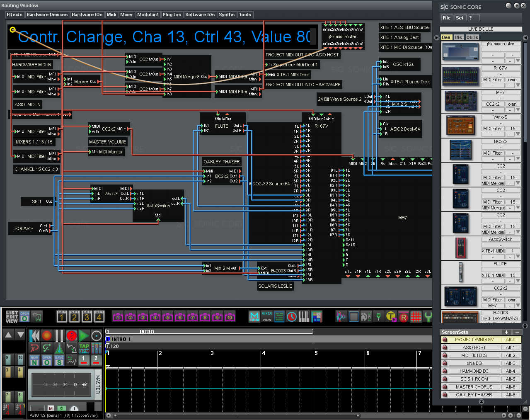Click the red R icon in toolbar
Image resolution: width=530 pixels, height=420 pixels.
tap(403, 317)
